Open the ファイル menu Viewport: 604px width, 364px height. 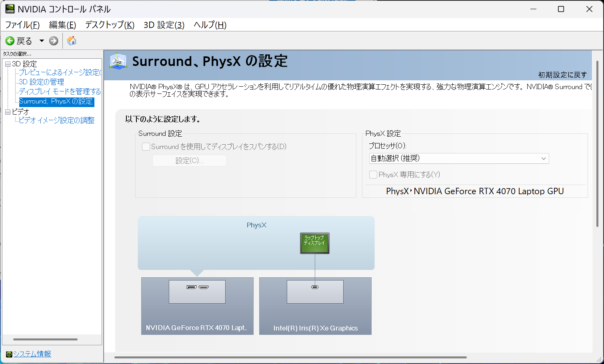point(22,25)
